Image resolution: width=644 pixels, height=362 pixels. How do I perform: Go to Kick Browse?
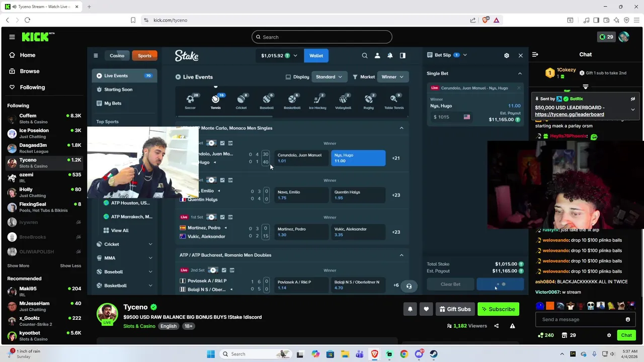pyautogui.click(x=24, y=71)
